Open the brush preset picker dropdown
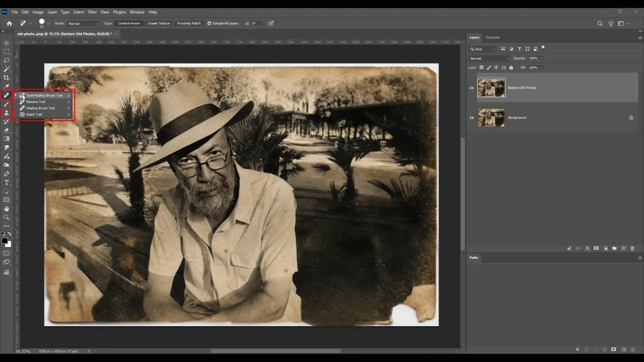Screen dimensions: 644x362 [x=48, y=23]
